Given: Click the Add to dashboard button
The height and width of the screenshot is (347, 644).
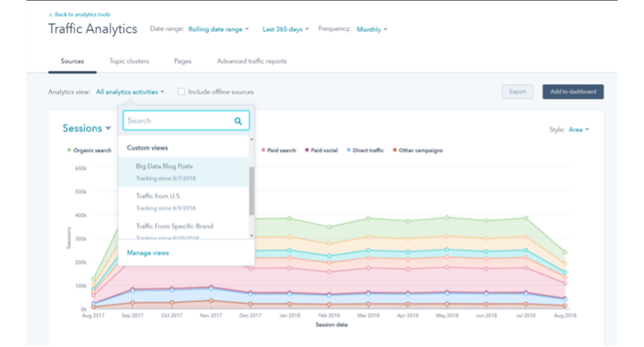Looking at the screenshot, I should [x=573, y=92].
